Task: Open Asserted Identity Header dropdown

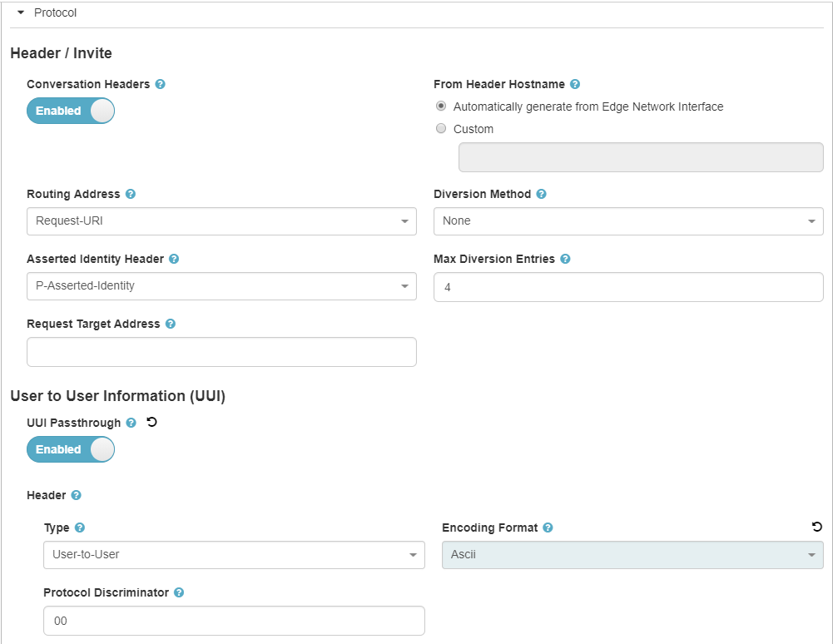Action: tap(221, 286)
